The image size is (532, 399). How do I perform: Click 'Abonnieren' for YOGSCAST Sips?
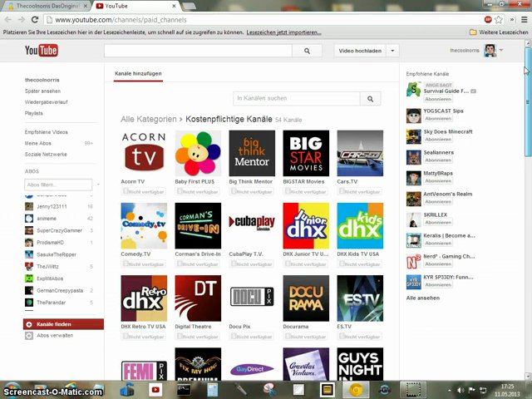point(438,118)
